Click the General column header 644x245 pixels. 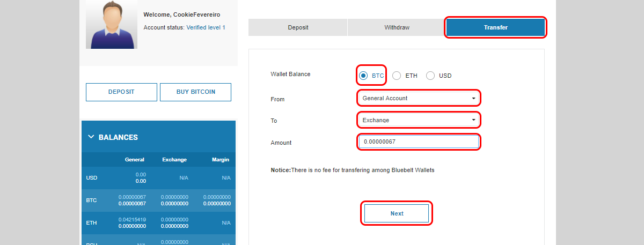(135, 160)
